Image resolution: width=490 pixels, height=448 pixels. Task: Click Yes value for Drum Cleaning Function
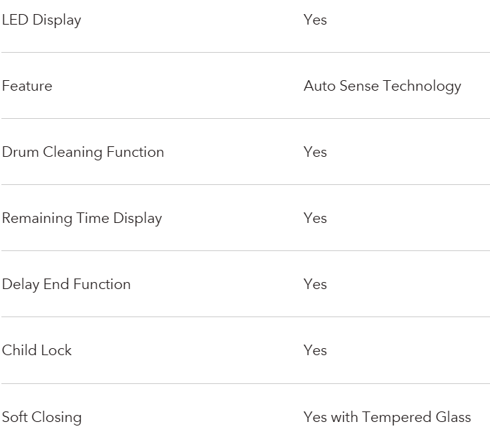[x=315, y=152]
